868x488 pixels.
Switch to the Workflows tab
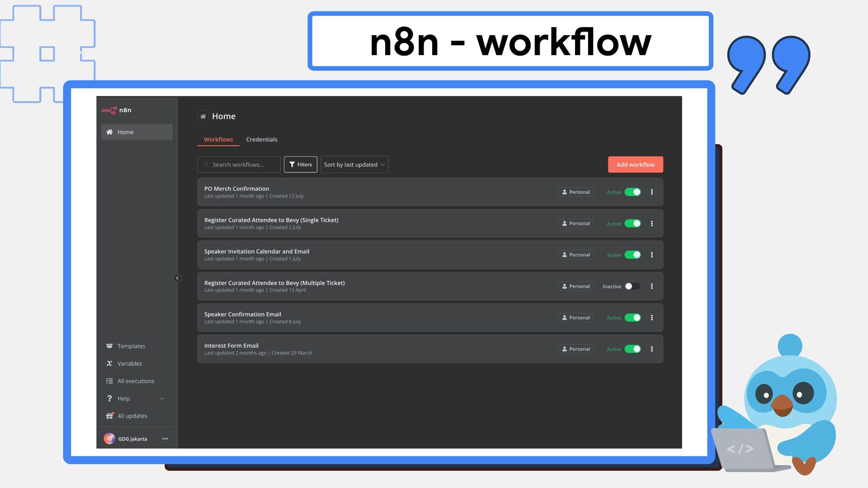tap(218, 140)
